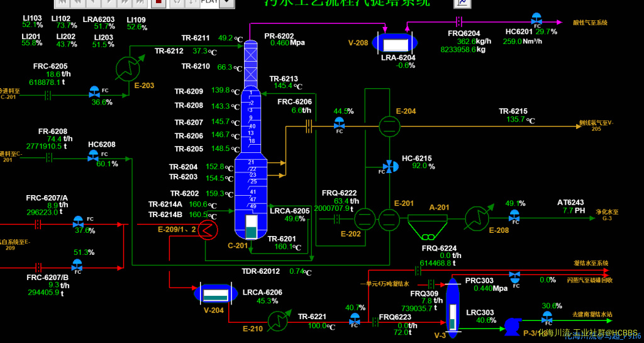Image resolution: width=644 pixels, height=343 pixels.
Task: Click the P-3 pump icon
Action: (512, 325)
